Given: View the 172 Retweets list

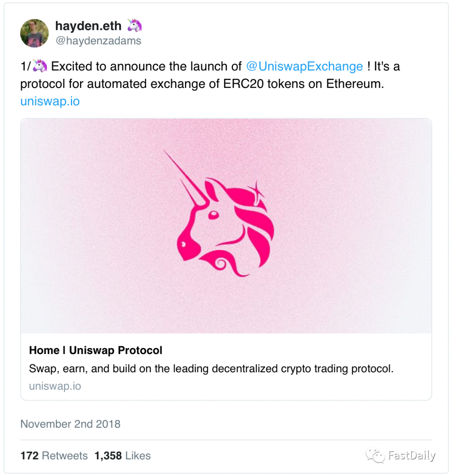Looking at the screenshot, I should point(54,456).
